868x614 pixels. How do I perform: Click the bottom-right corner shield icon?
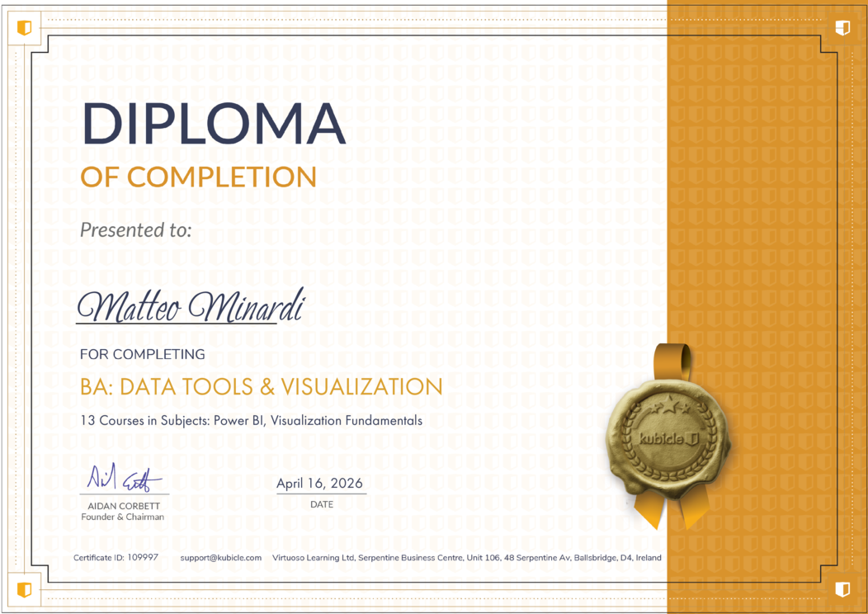pos(842,588)
